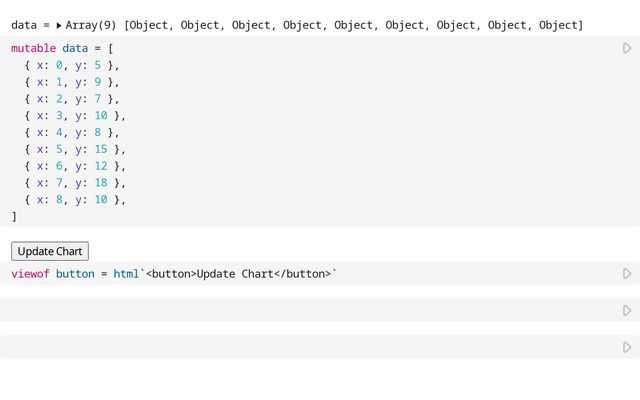Viewport: 640px width, 400px height.
Task: Run the mutable data cell
Action: (x=627, y=48)
